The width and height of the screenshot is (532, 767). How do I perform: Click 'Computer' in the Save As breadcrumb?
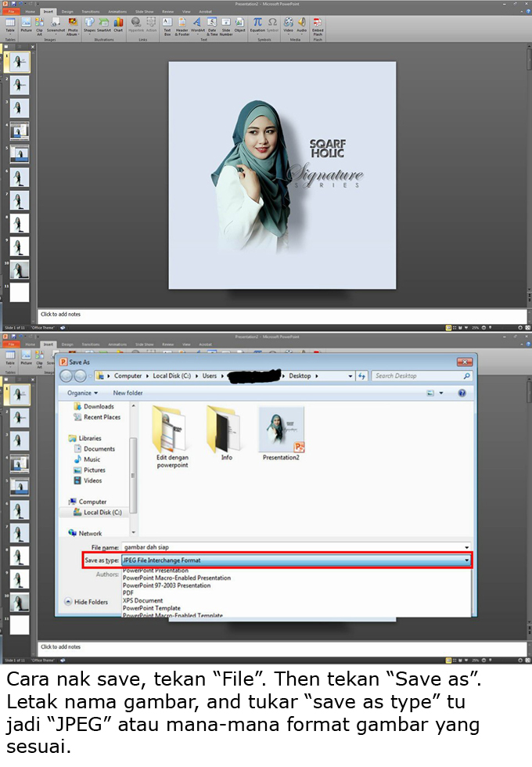128,376
